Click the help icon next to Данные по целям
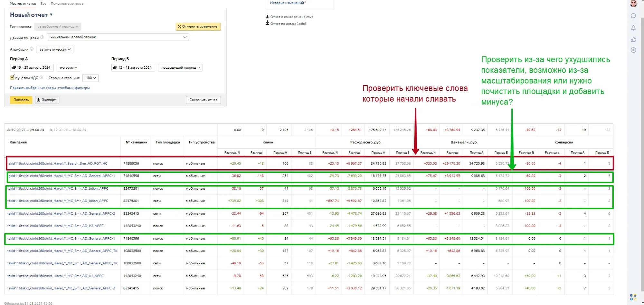644x305 pixels. pyautogui.click(x=42, y=37)
